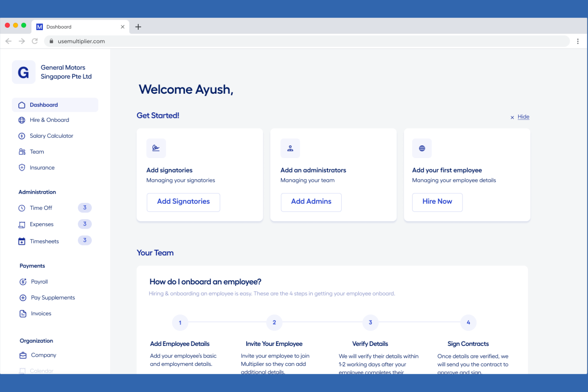Open Salary Calculator from its sidebar icon

click(22, 136)
